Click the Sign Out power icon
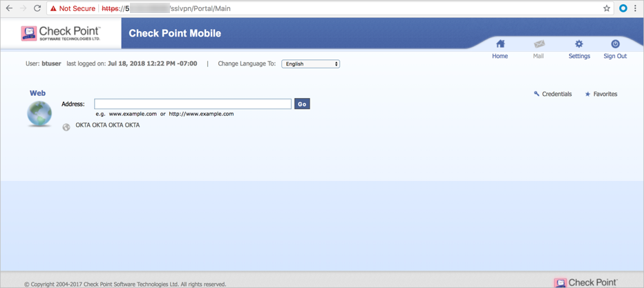This screenshot has height=288, width=644. click(x=615, y=44)
